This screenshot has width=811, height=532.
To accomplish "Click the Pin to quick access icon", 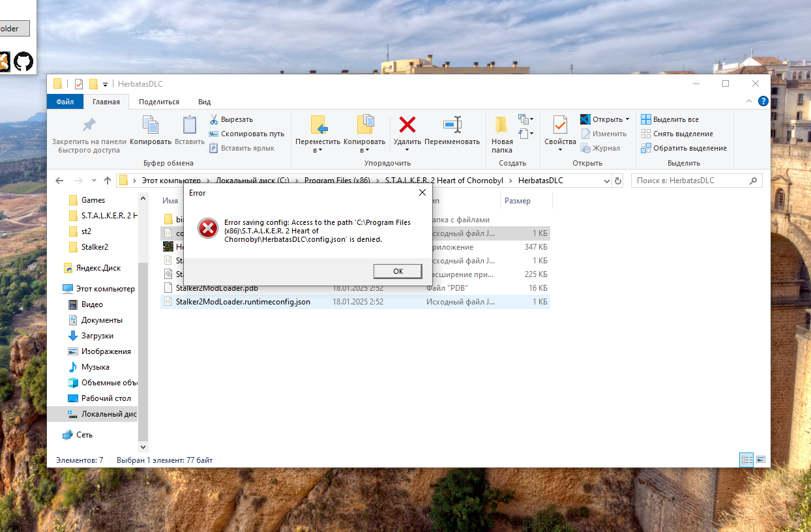I will pyautogui.click(x=89, y=125).
